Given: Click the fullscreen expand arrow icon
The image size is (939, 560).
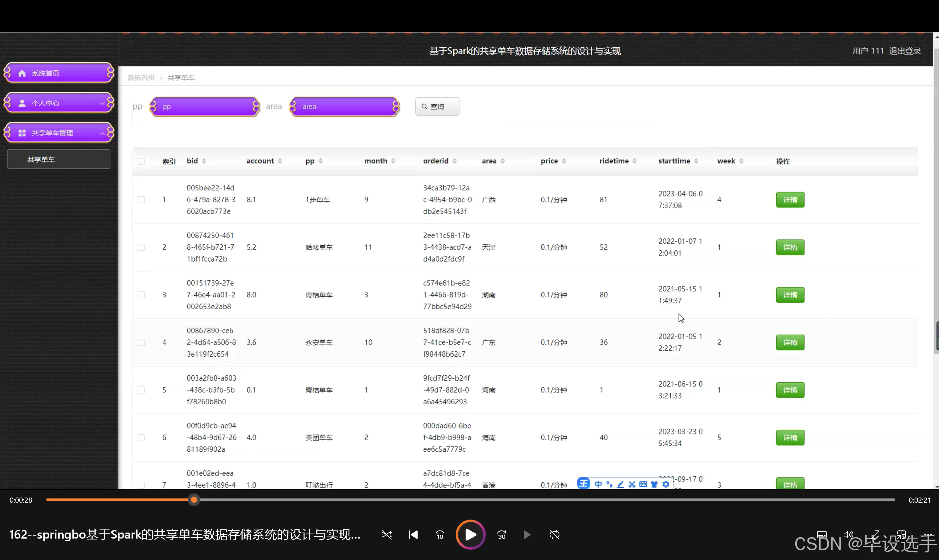Looking at the screenshot, I should pyautogui.click(x=875, y=534).
